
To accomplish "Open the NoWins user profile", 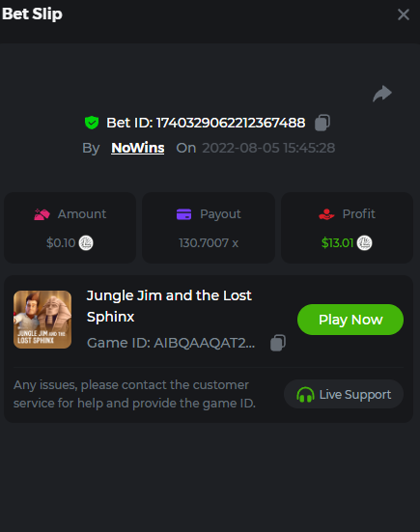I will click(138, 148).
